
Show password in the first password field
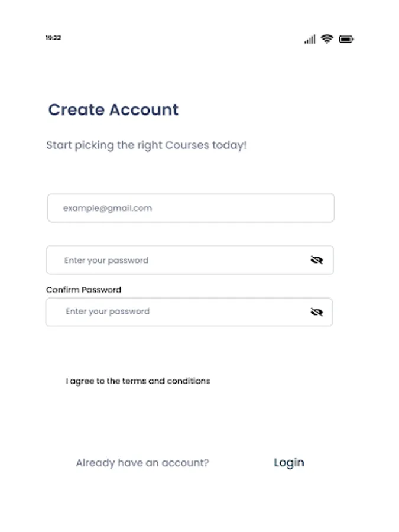317,260
